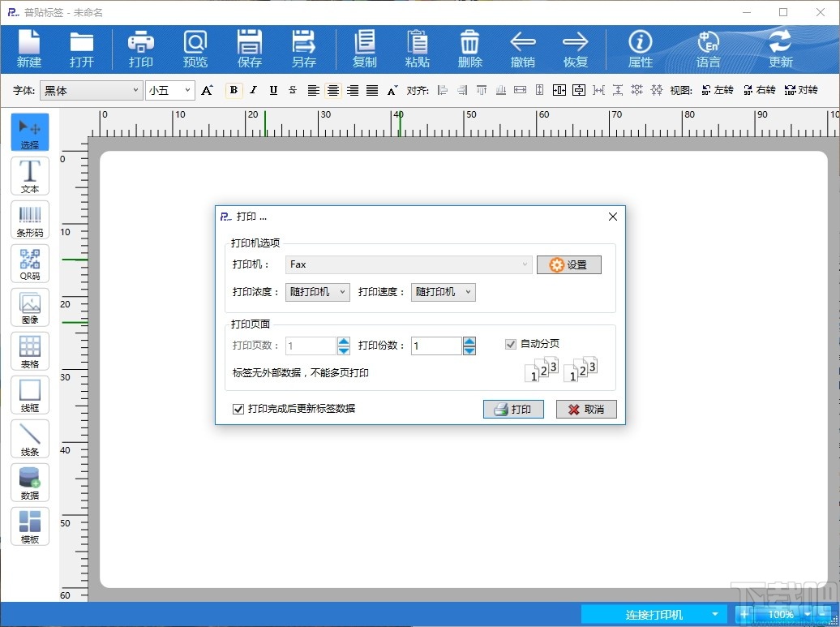
Task: Click the center vertically in page icon
Action: [579, 90]
